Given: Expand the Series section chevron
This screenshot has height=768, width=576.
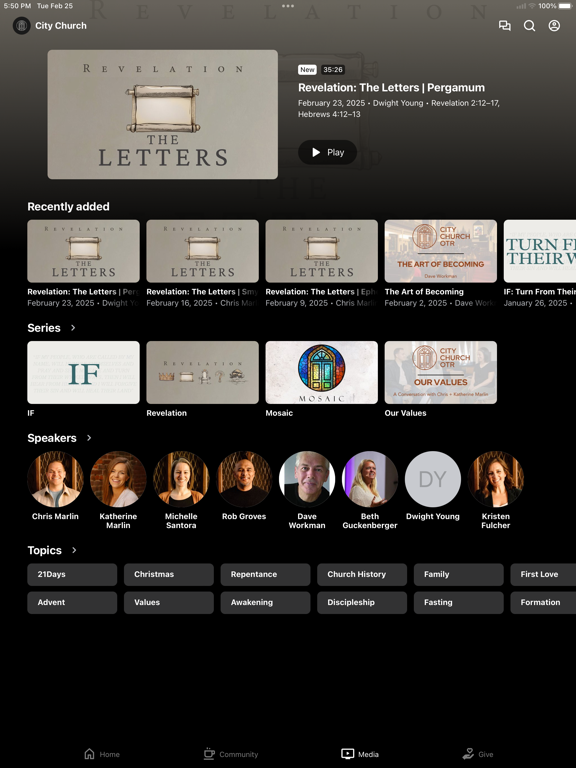Looking at the screenshot, I should pos(73,328).
